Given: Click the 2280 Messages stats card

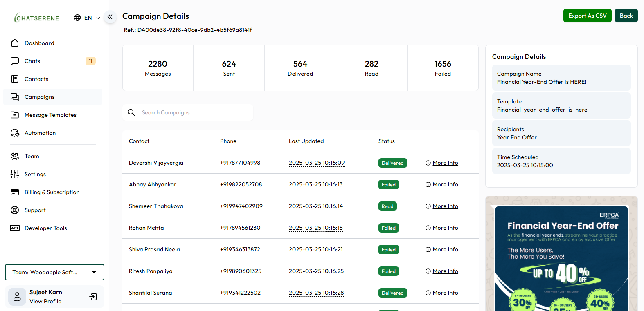Looking at the screenshot, I should point(158,68).
